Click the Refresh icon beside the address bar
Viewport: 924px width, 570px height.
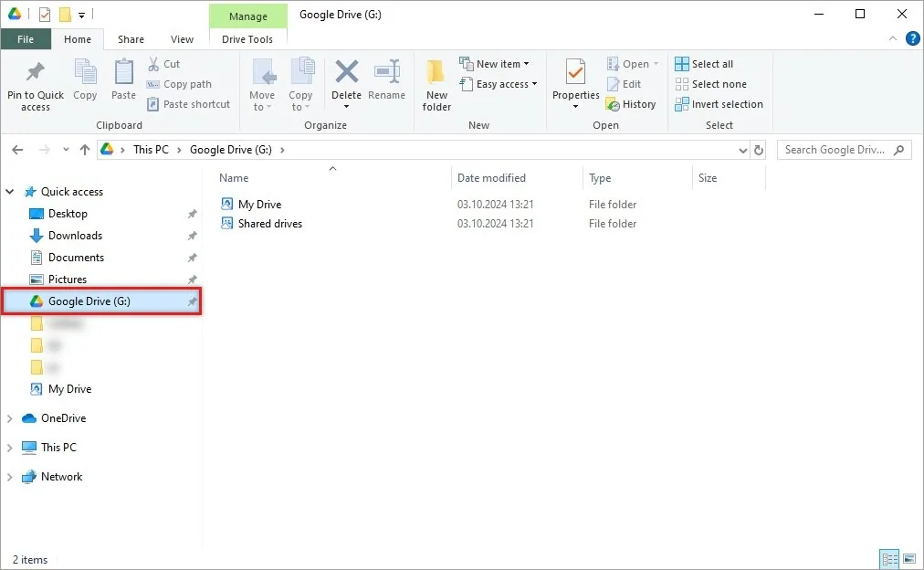pyautogui.click(x=759, y=150)
